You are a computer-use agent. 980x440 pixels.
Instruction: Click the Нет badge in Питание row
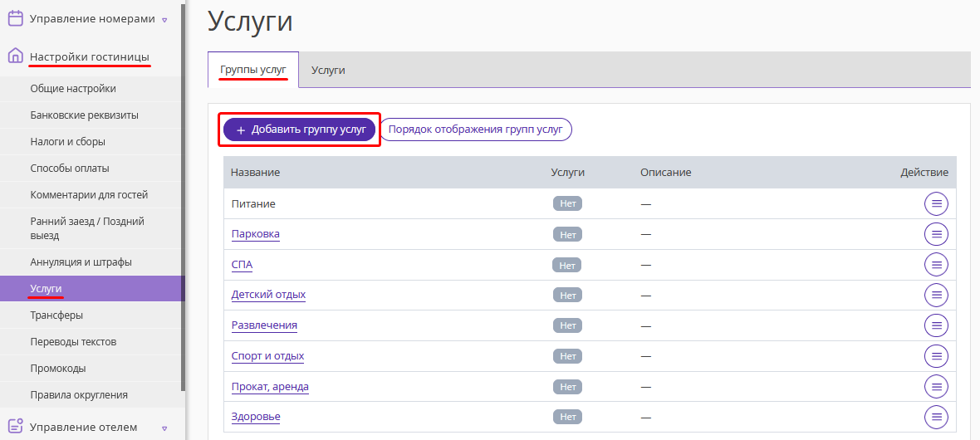(567, 203)
